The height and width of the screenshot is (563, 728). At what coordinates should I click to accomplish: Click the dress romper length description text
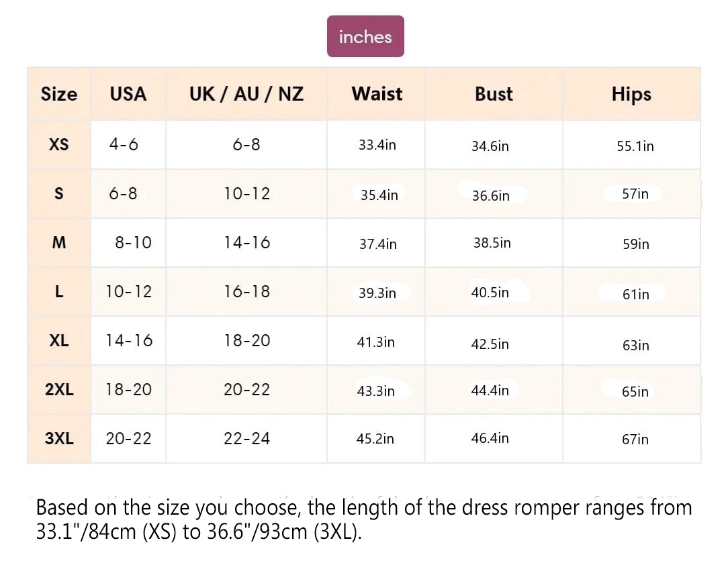364,519
